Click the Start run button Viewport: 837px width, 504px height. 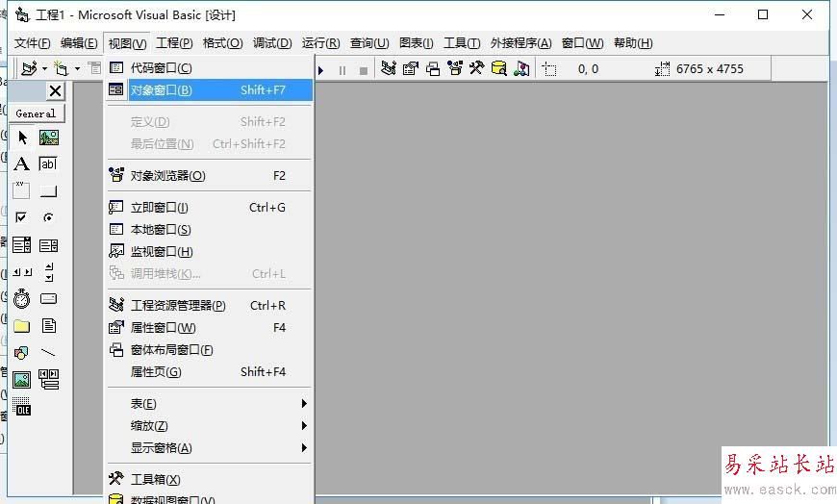pos(321,70)
